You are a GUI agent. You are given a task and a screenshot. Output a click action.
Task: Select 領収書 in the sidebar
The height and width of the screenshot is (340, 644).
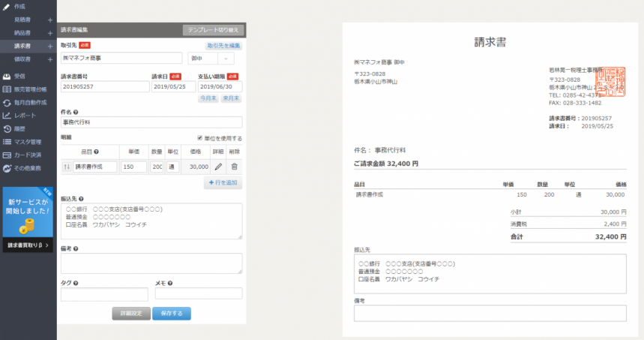[22, 59]
